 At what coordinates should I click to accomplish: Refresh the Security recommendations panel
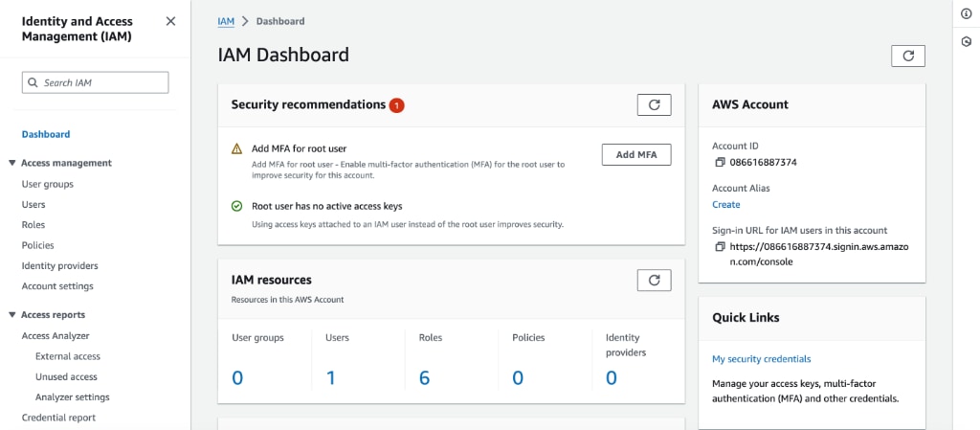(654, 105)
